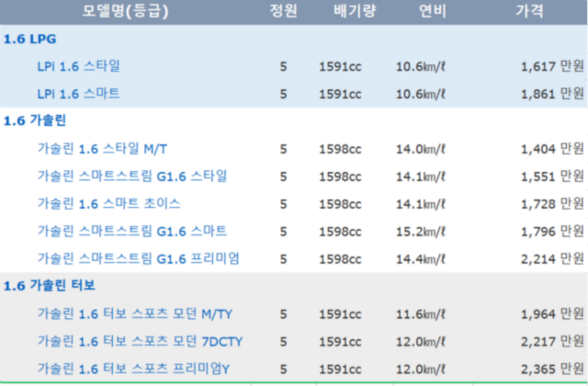Open 가솔린 스마트스트림 G1.6 프리미엄 link

point(138,259)
